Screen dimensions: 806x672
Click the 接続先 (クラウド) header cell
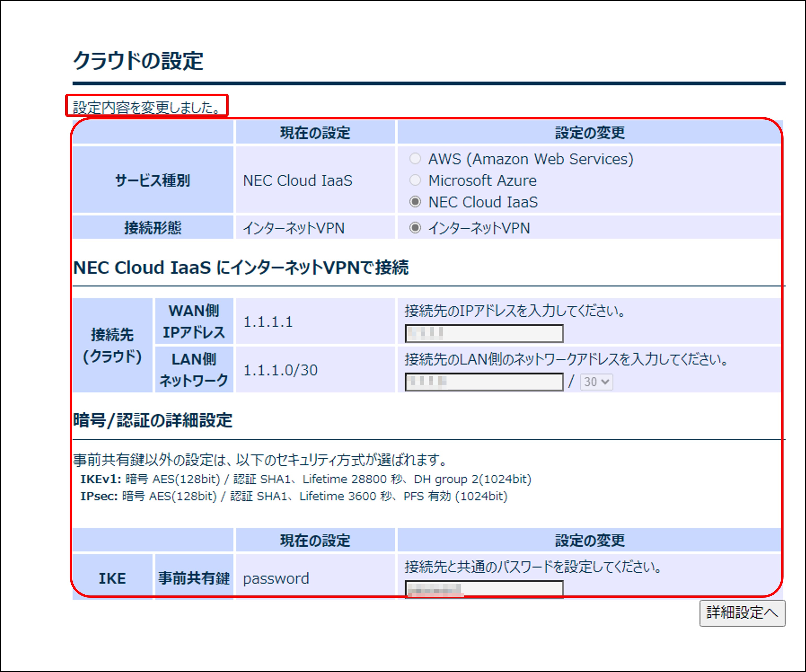pos(112,345)
